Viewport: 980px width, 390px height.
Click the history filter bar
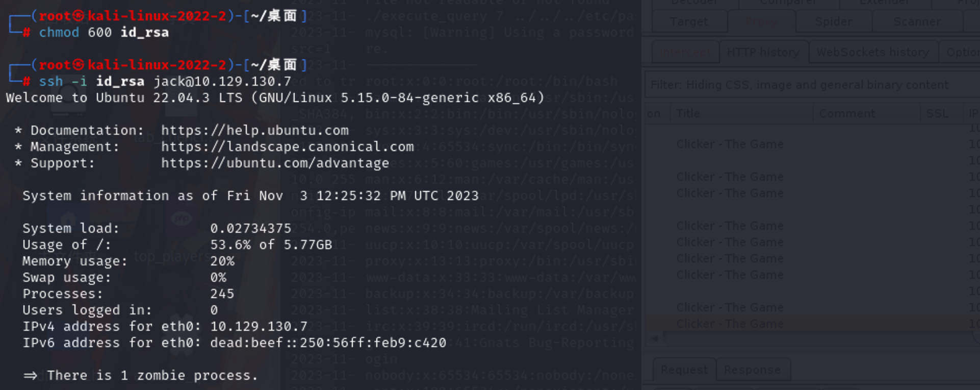(x=811, y=85)
